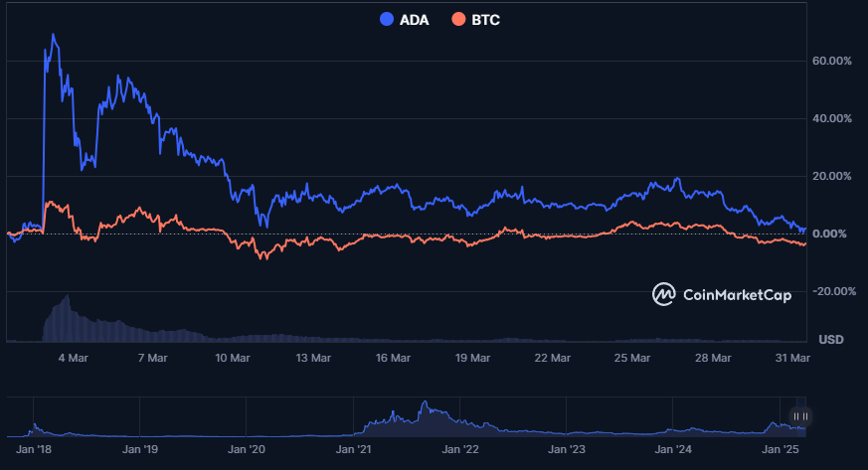Viewport: 868px width, 470px height.
Task: Click Jan '19 on the navigator timeline
Action: 140,449
